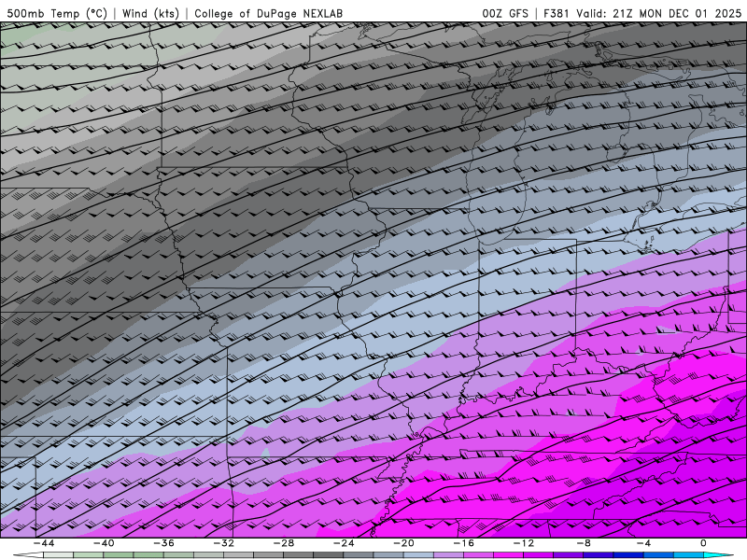Click the "F381" forecast hour text

(556, 13)
